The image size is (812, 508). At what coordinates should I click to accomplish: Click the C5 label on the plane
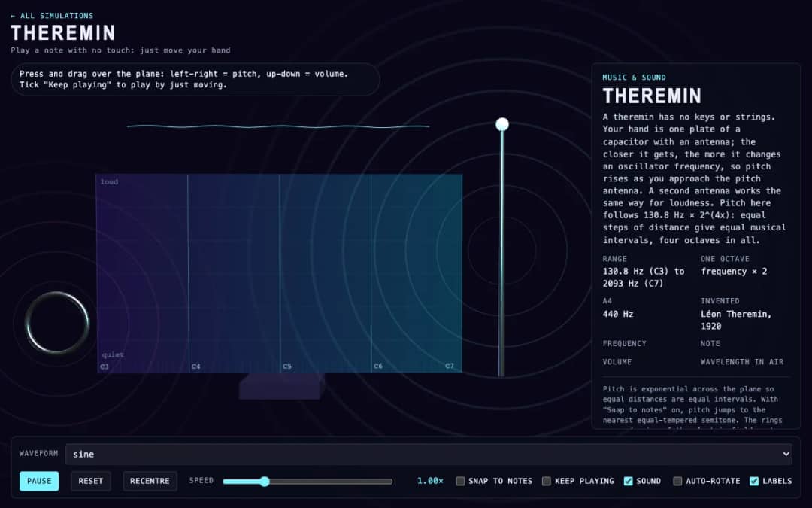[x=287, y=367]
